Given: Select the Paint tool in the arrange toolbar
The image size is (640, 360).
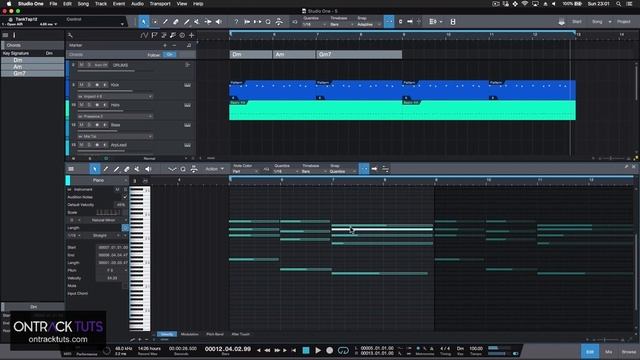Looking at the screenshot, I should [x=187, y=22].
